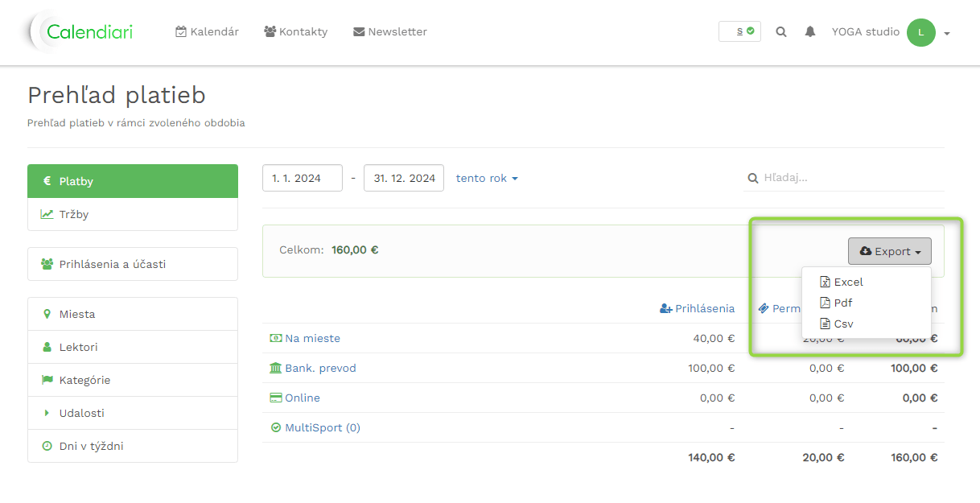Click the Prihlásenia column header

click(x=697, y=308)
